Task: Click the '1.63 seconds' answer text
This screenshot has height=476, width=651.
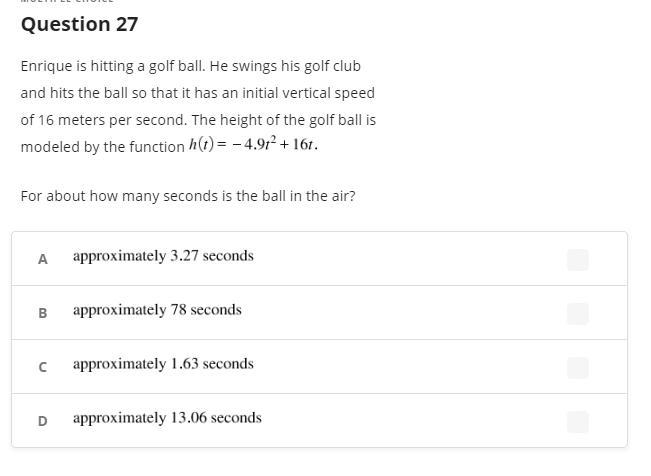Action: (212, 364)
